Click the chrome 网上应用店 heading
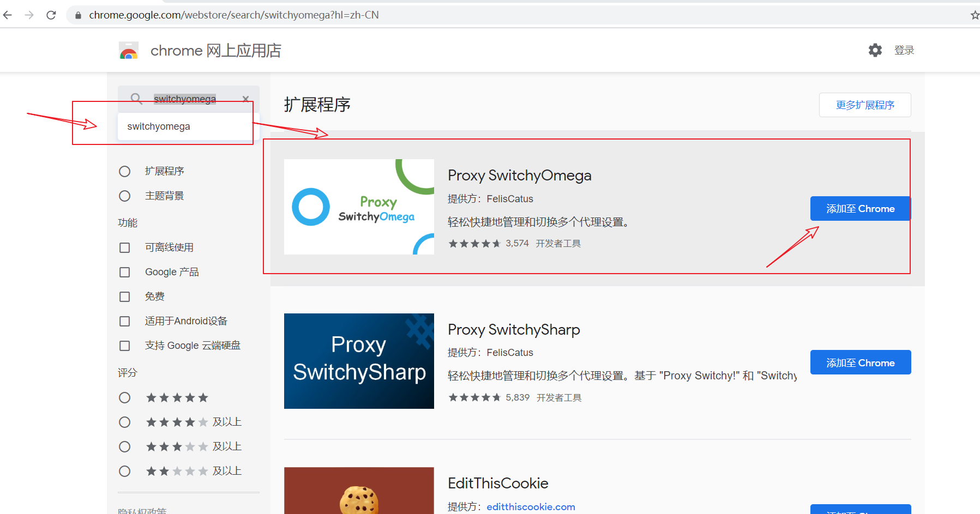The width and height of the screenshot is (980, 514). [216, 51]
